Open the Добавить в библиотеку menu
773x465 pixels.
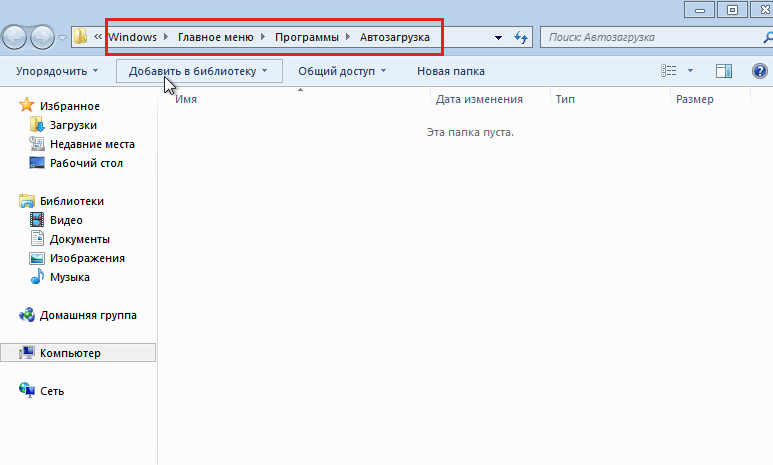pyautogui.click(x=199, y=71)
